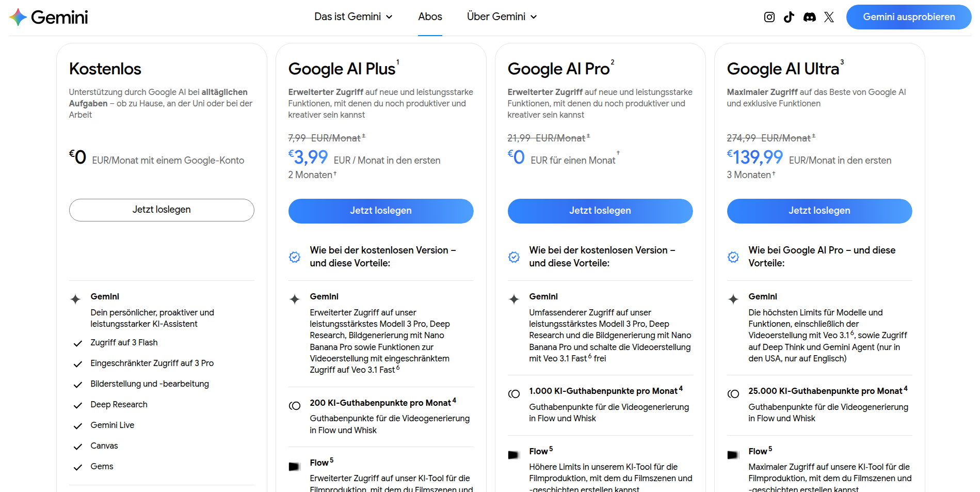
Task: Start Google AI Pro with 'Jetzt loslegen'
Action: click(600, 211)
